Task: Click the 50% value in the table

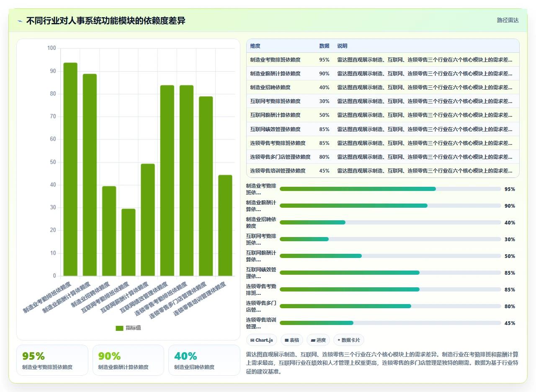Action: (x=324, y=115)
